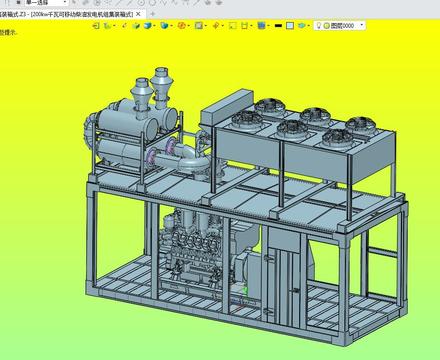This screenshot has width=440, height=360.
Task: Toggle the green circle layer status indicator
Action: (x=327, y=26)
